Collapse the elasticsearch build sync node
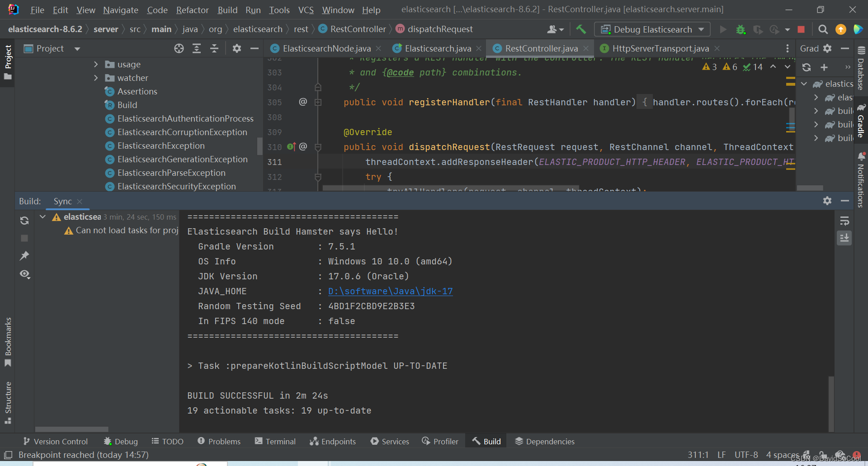This screenshot has width=868, height=466. [43, 217]
